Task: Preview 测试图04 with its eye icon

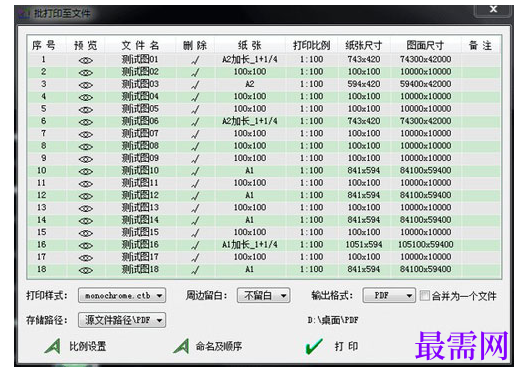Action: coord(86,97)
